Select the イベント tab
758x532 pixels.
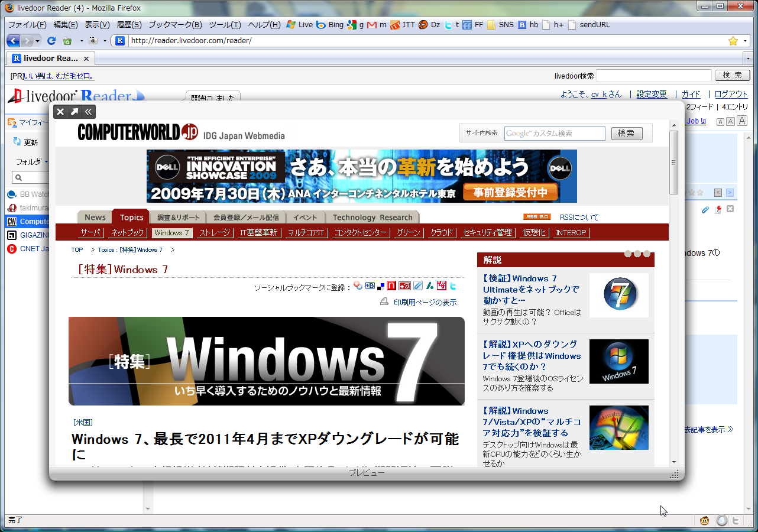coord(305,217)
